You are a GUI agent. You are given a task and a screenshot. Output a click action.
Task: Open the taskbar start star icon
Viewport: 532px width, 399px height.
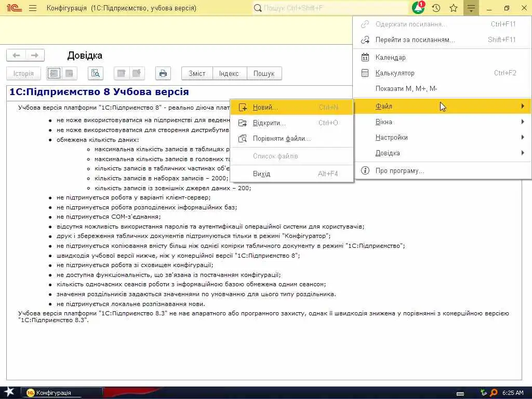click(x=9, y=392)
